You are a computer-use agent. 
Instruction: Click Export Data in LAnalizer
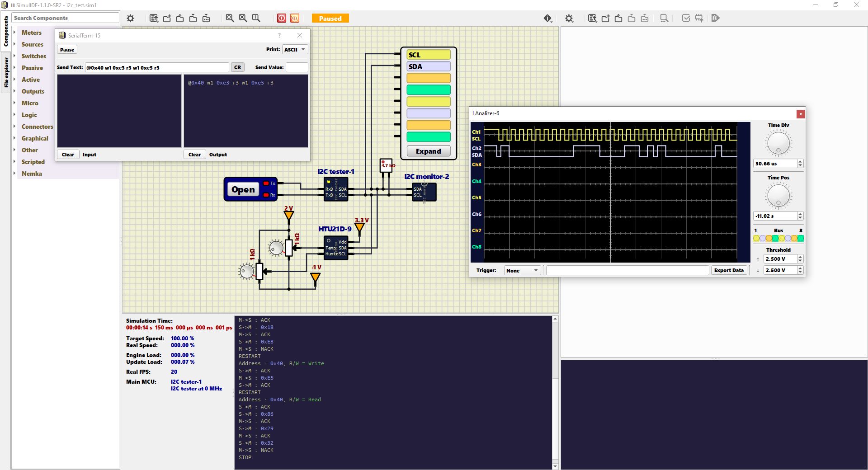click(x=729, y=270)
